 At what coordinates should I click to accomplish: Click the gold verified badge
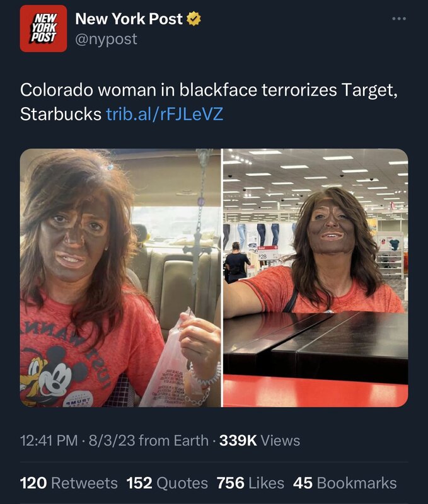tap(194, 19)
